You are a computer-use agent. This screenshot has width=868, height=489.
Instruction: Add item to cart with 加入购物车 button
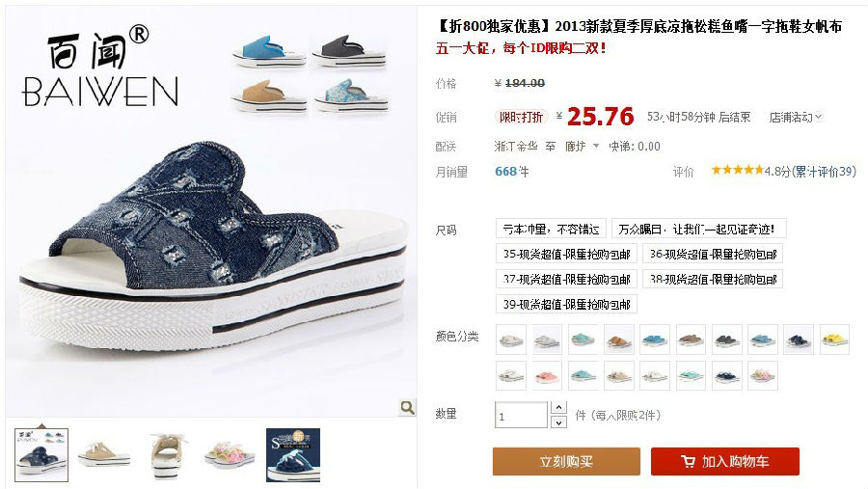724,461
